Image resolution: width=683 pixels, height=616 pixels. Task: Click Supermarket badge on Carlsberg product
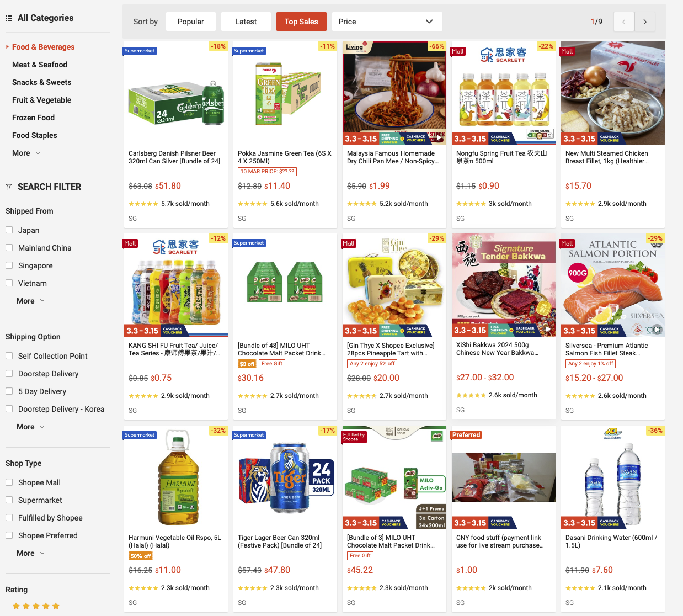[140, 51]
